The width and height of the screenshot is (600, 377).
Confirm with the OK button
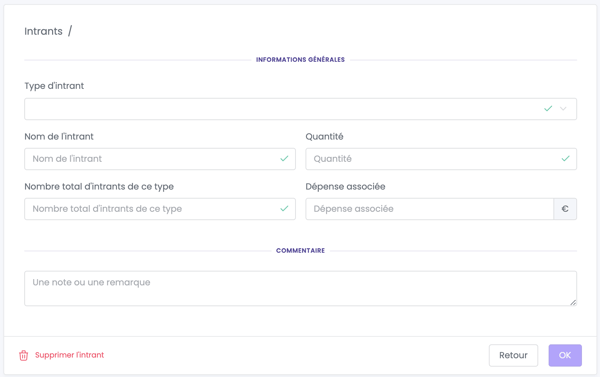tap(565, 356)
